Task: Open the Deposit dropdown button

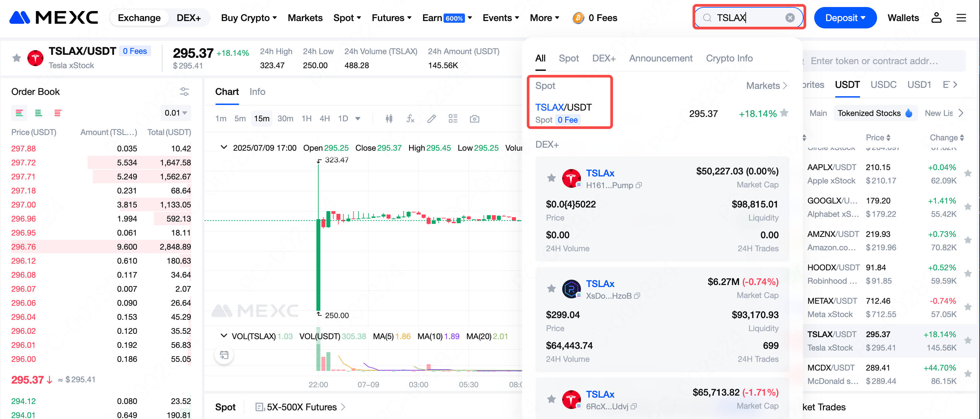Action: (845, 18)
